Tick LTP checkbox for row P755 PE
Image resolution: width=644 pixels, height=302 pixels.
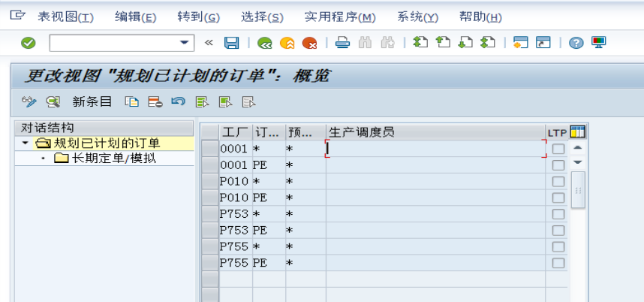558,263
